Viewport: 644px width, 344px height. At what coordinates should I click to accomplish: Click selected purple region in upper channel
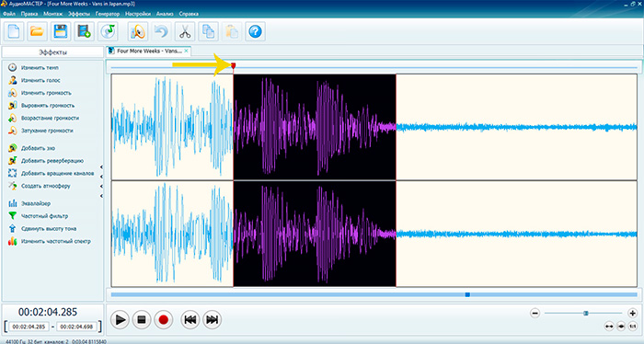point(315,127)
